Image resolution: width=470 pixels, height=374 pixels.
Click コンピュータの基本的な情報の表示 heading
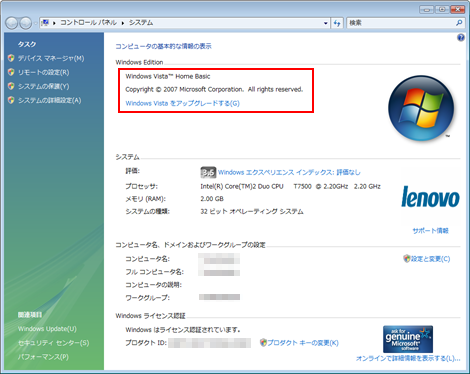(x=163, y=46)
